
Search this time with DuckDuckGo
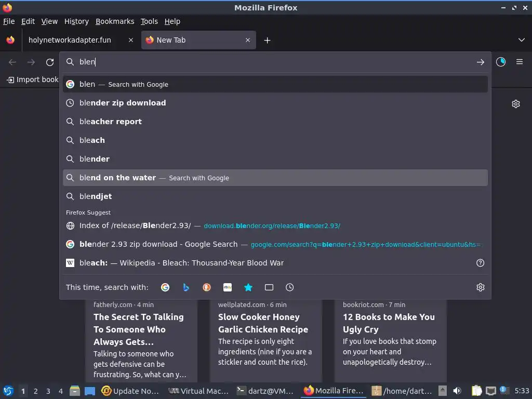click(x=207, y=287)
